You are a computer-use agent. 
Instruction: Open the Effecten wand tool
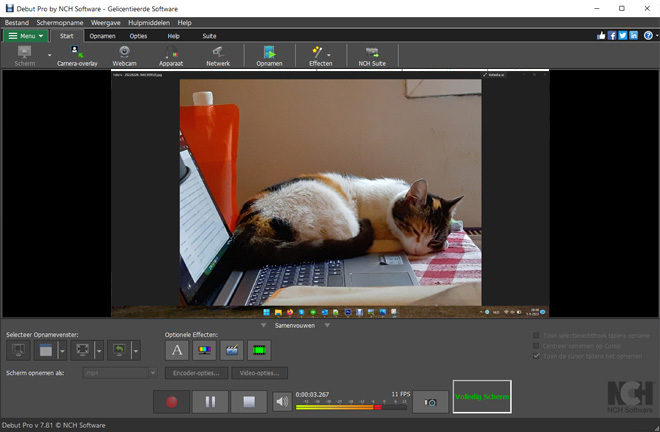[x=318, y=56]
